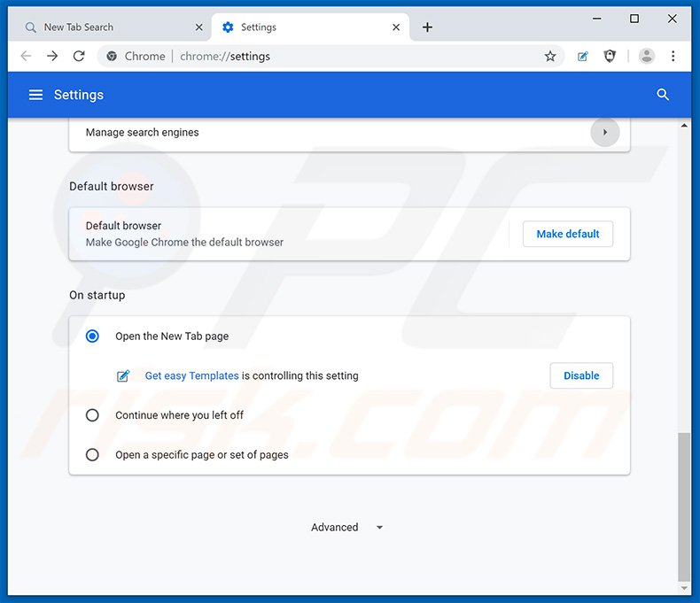Switch to the Settings tab
700x603 pixels.
[x=310, y=27]
